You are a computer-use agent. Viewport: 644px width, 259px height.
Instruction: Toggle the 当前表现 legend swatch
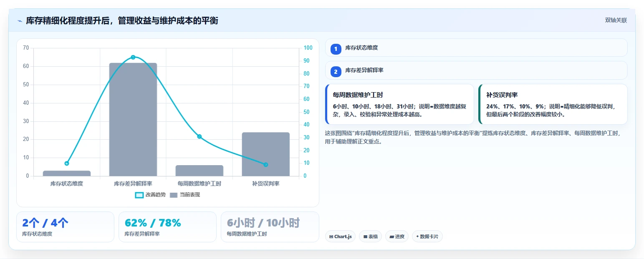pyautogui.click(x=174, y=195)
